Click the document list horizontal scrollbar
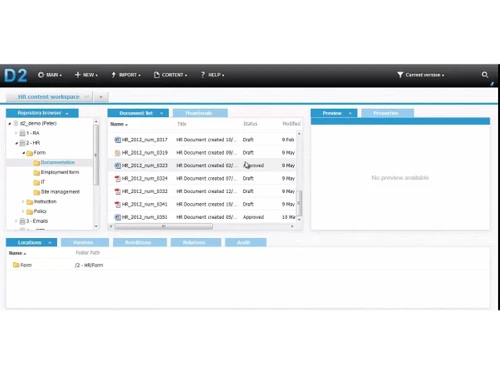The width and height of the screenshot is (500, 375). pos(163,226)
